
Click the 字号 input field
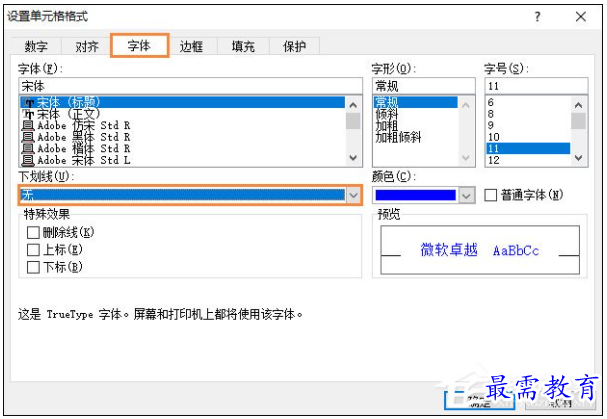pyautogui.click(x=537, y=86)
